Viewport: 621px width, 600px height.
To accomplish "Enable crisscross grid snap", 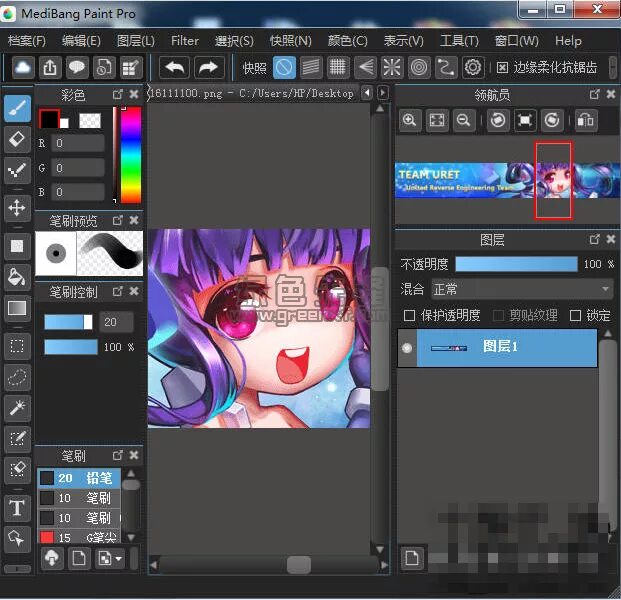I will tap(338, 68).
